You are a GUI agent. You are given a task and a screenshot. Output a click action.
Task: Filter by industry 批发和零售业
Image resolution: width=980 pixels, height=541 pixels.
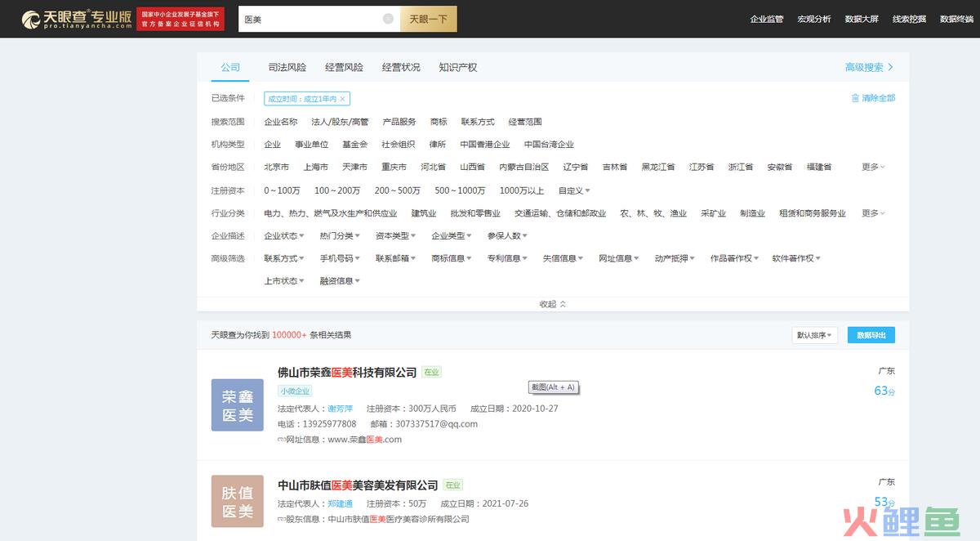[x=475, y=213]
